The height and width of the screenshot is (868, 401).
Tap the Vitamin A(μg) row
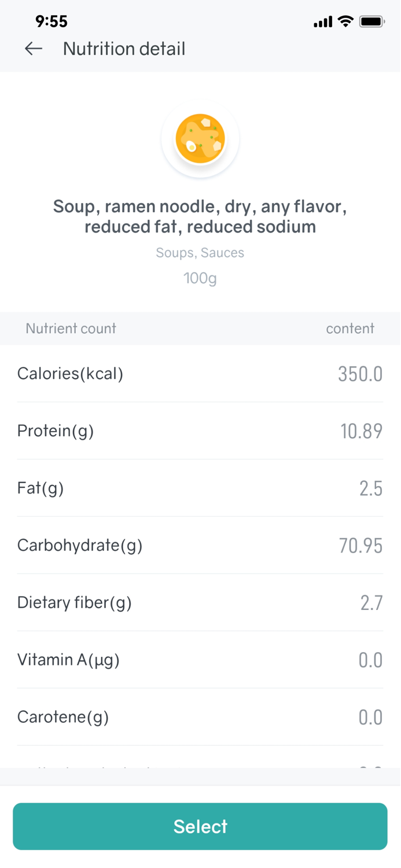pos(200,659)
